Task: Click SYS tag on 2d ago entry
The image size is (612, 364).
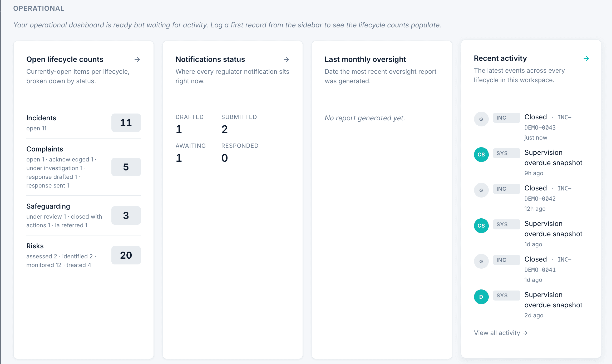Action: [506, 296]
